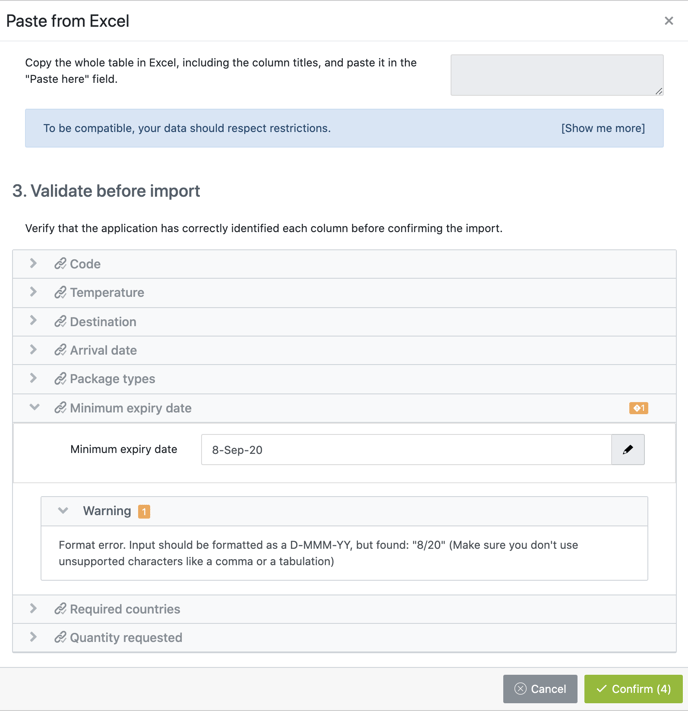Viewport: 688px width, 711px height.
Task: Click the orange warning tag on Minimum expiry date
Action: pyautogui.click(x=638, y=408)
